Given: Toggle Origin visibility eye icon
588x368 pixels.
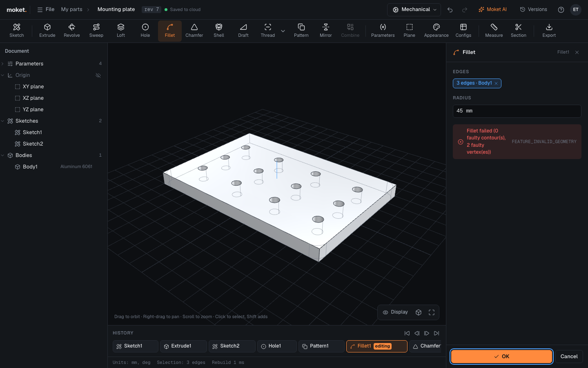Looking at the screenshot, I should 98,75.
